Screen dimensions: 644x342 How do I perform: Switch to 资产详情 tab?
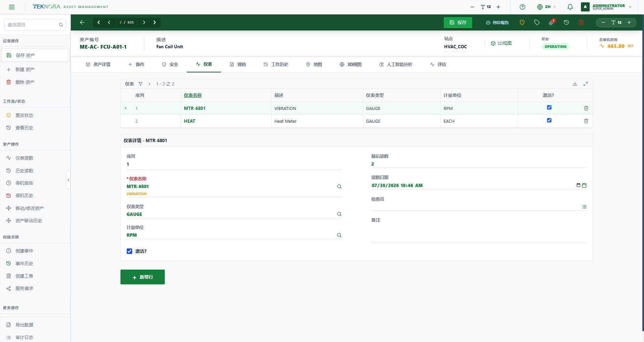click(98, 64)
